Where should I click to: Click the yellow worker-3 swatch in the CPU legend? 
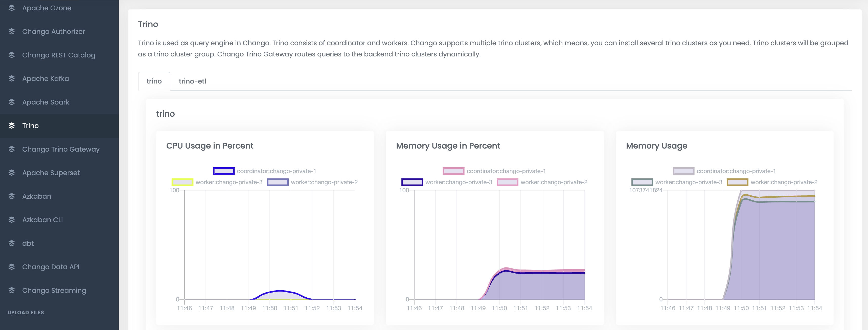pyautogui.click(x=182, y=182)
